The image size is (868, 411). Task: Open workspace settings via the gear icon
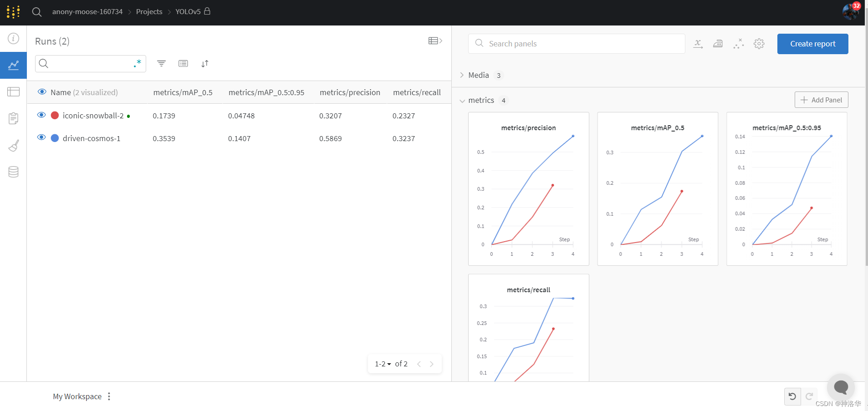(x=758, y=44)
